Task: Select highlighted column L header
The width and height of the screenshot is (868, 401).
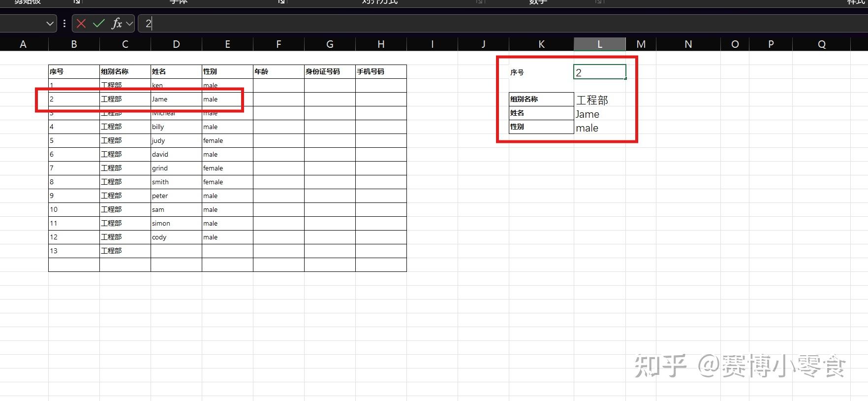Action: click(x=600, y=44)
